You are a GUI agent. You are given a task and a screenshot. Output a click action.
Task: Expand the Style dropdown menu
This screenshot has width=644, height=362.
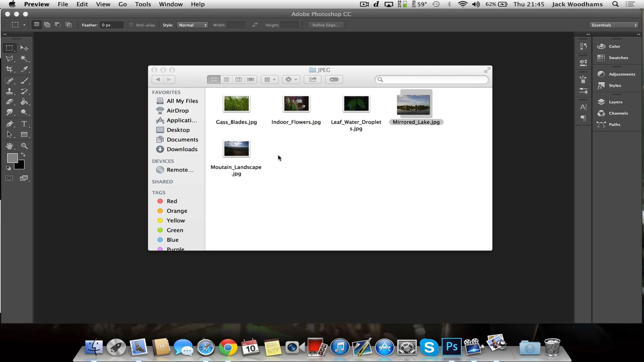[x=192, y=25]
